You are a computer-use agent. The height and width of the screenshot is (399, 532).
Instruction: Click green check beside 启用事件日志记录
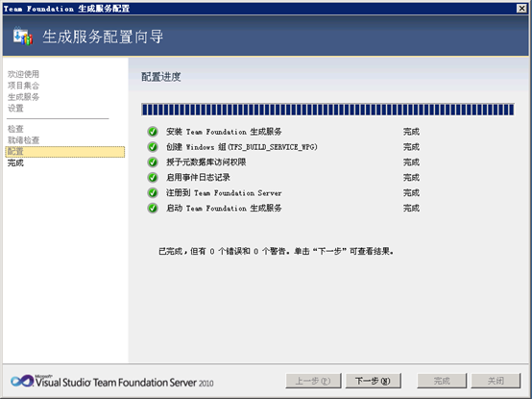click(153, 178)
